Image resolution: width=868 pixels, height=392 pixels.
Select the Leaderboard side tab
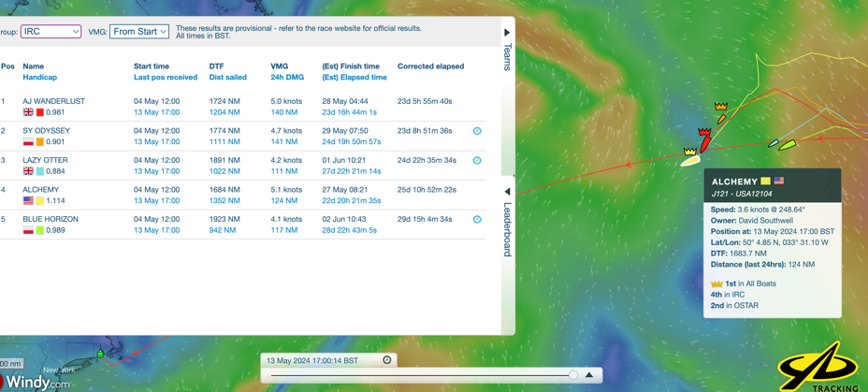[x=507, y=229]
